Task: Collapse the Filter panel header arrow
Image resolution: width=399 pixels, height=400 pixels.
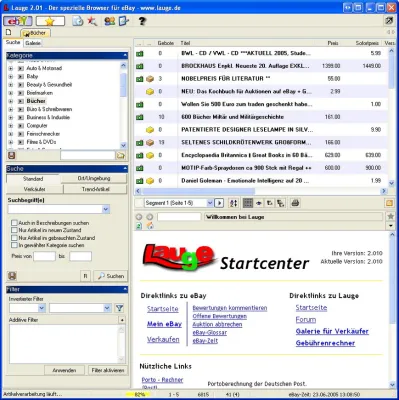Action: pyautogui.click(x=125, y=289)
